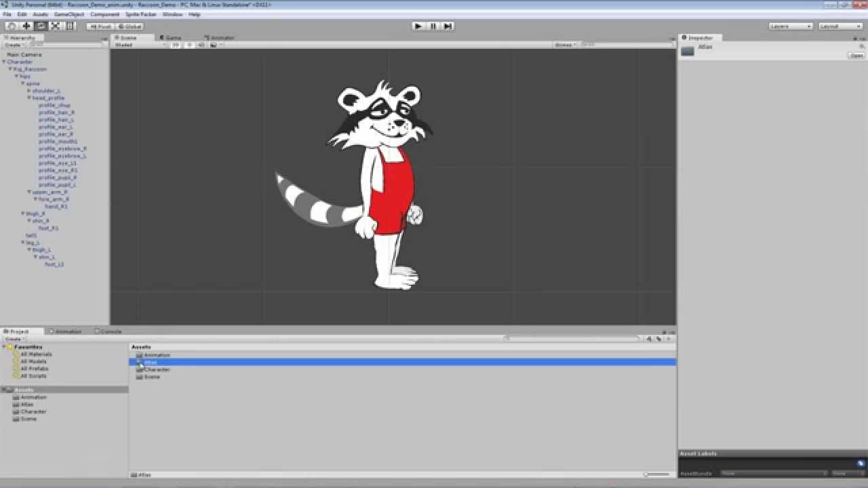
Task: Toggle Global/Local handle rotation
Action: (x=130, y=26)
